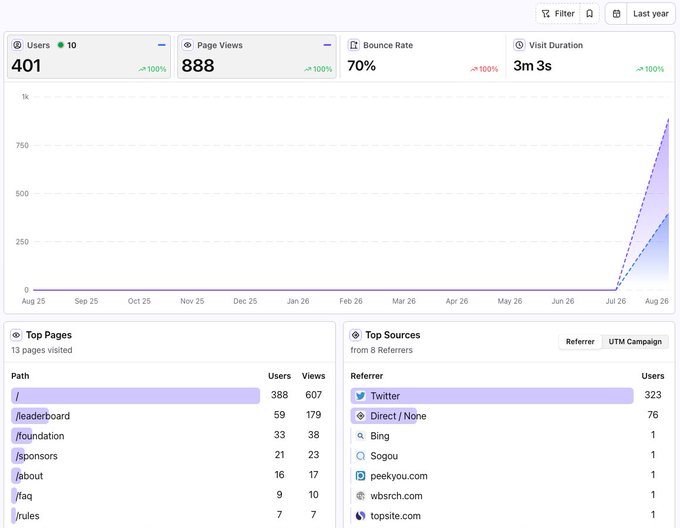Click the Bing search icon

pyautogui.click(x=360, y=436)
